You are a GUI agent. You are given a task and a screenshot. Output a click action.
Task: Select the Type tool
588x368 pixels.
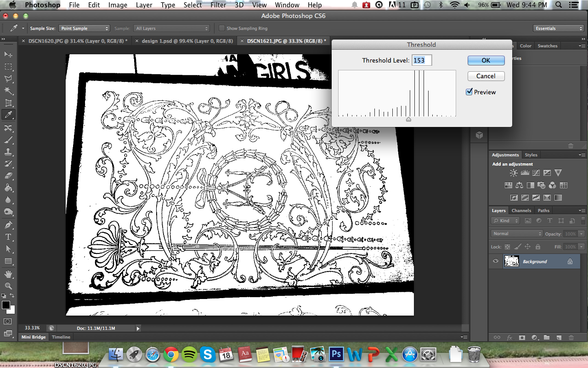8,237
